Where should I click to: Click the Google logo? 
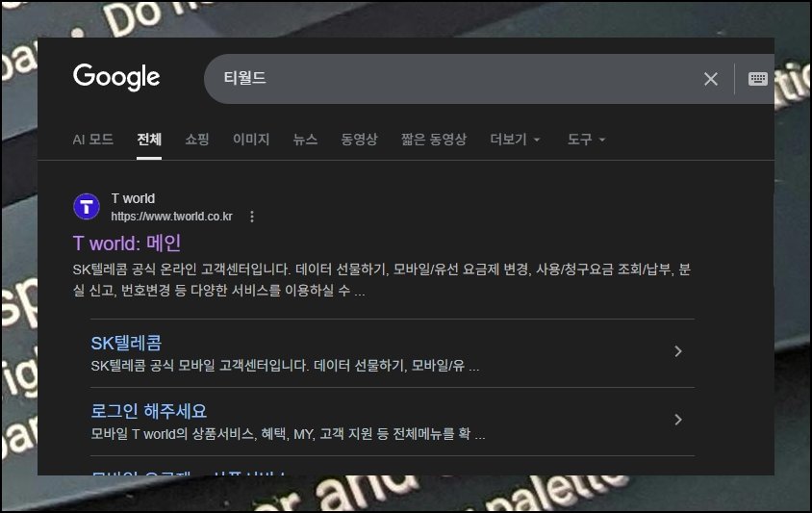point(116,77)
